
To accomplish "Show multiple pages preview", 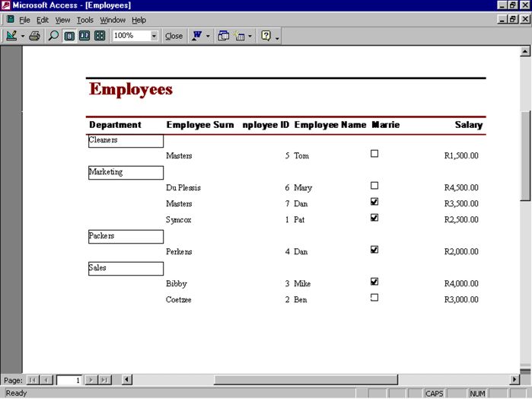I will coord(100,36).
